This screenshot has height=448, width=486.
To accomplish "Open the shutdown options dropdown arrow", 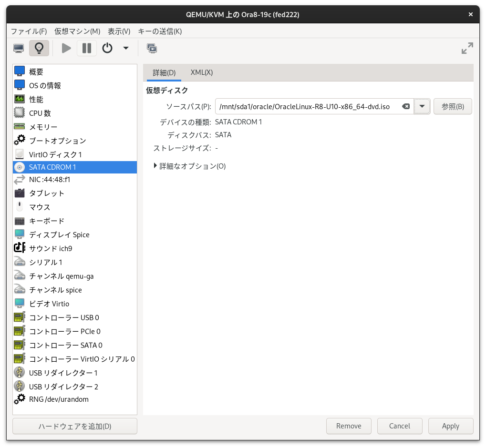I will pos(125,48).
